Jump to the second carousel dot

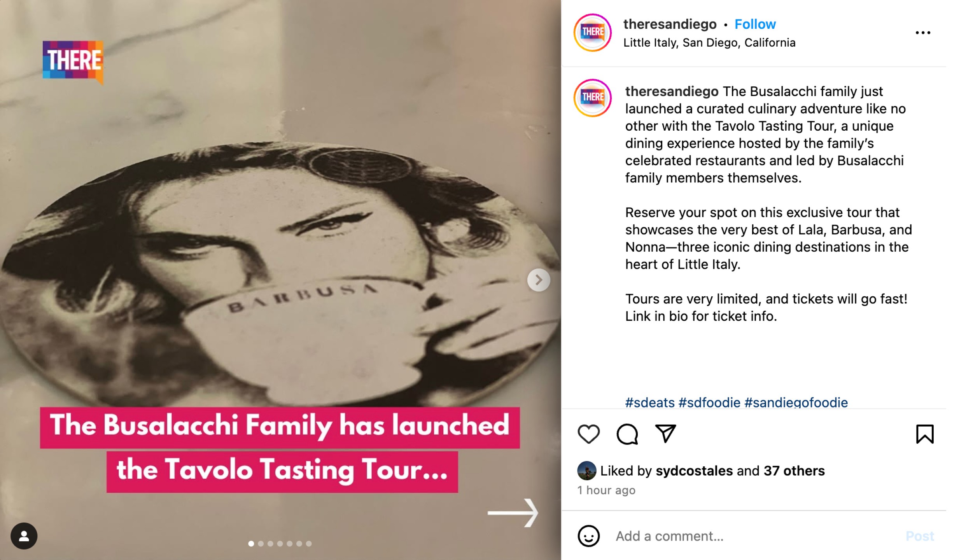pyautogui.click(x=261, y=544)
